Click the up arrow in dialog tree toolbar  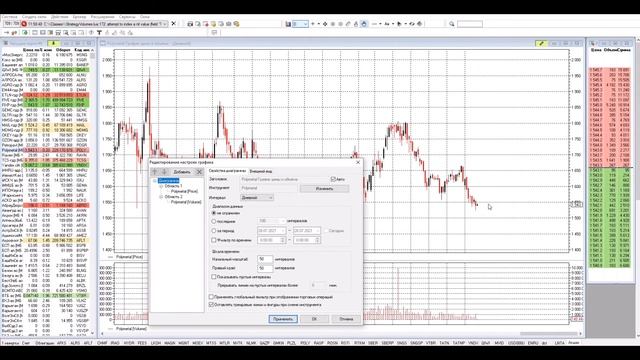pos(155,172)
